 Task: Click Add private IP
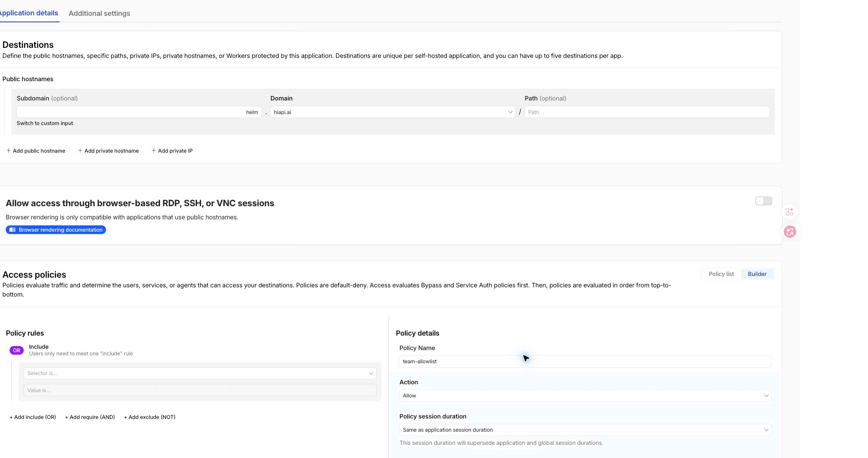tap(172, 150)
